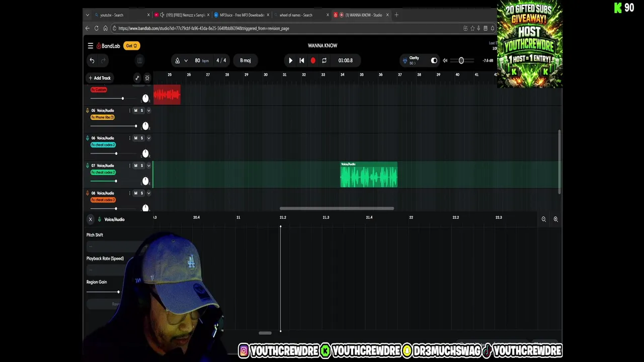The width and height of the screenshot is (644, 362).
Task: Open the B maj key selector
Action: [x=246, y=60]
